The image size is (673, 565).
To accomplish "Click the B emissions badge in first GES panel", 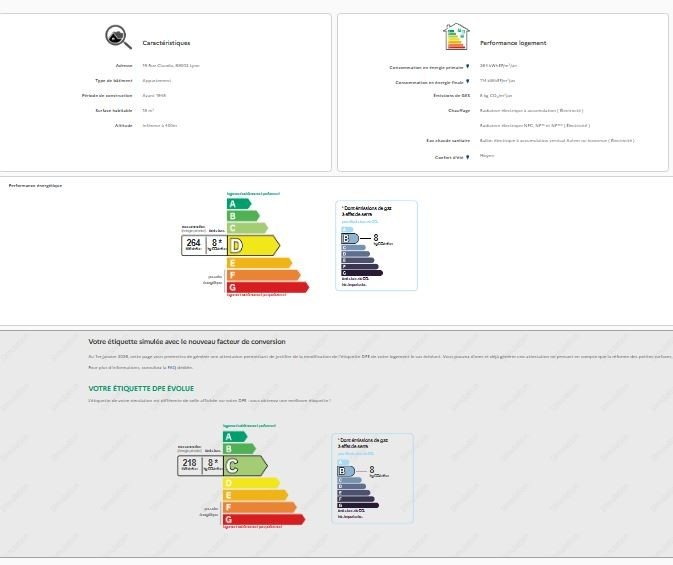I will point(351,238).
